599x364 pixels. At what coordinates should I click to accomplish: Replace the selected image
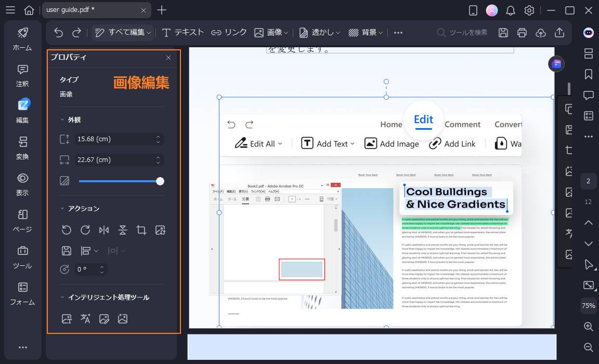coord(160,230)
